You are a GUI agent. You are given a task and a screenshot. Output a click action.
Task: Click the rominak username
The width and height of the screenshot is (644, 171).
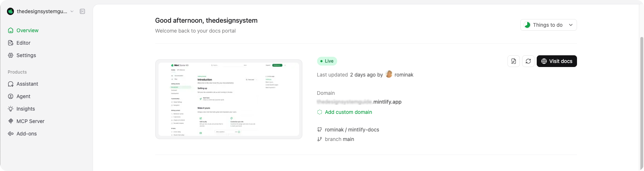(x=404, y=75)
